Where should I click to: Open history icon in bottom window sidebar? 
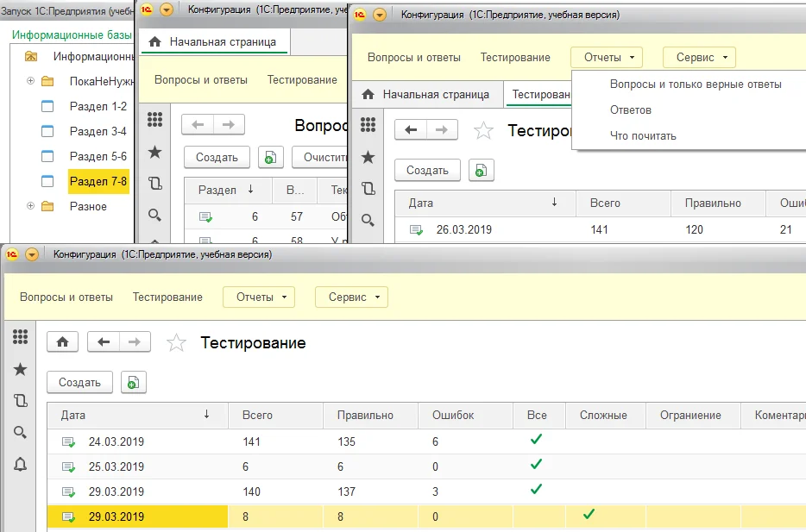tap(20, 401)
